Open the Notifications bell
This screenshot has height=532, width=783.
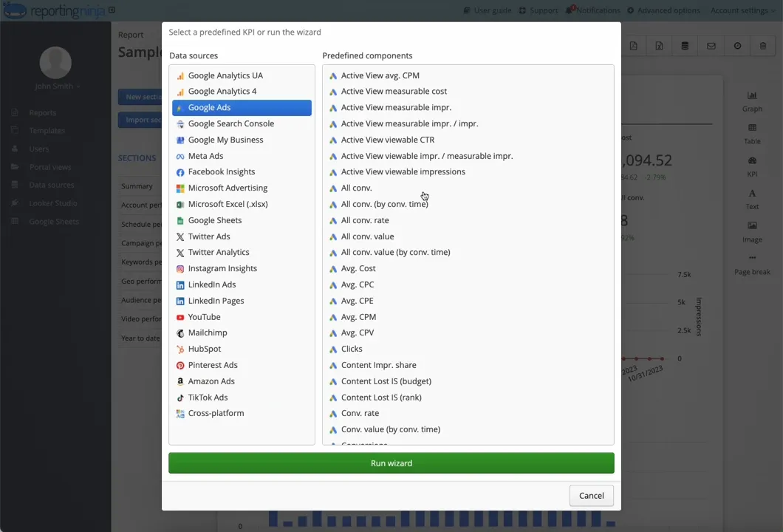(x=592, y=10)
